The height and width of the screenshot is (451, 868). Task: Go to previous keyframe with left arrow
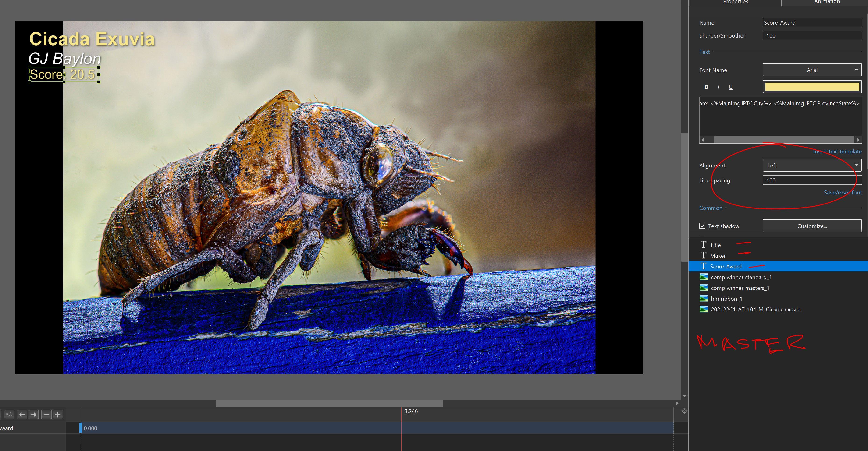22,415
